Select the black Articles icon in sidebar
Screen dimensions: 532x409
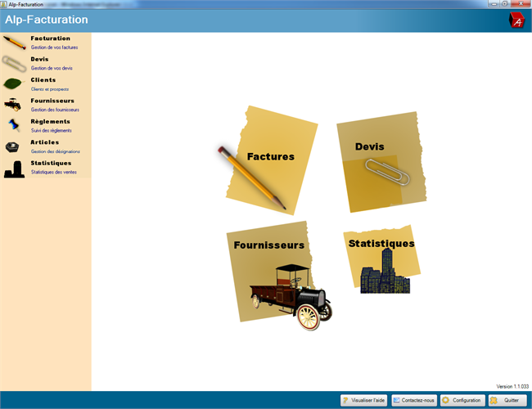[13, 146]
